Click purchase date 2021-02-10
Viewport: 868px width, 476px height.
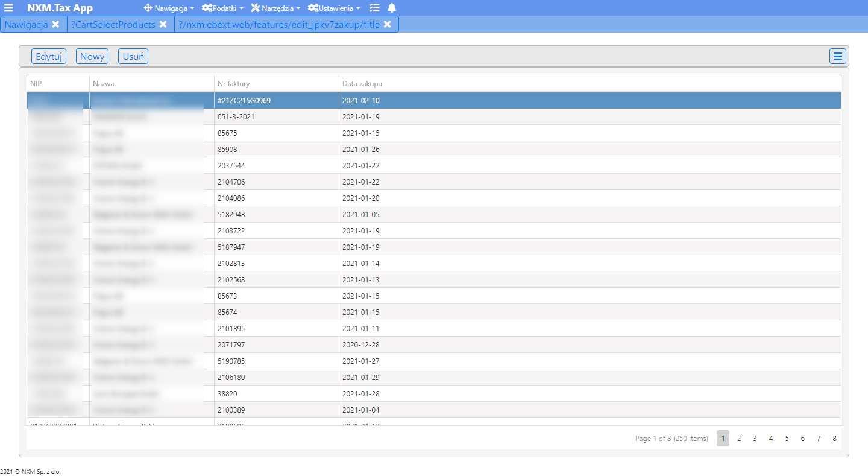pos(590,101)
